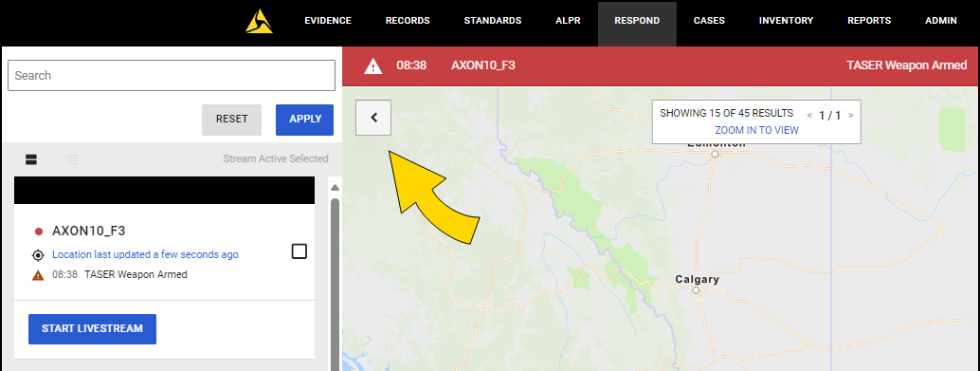Click the red status dot beside AXON10_F3

click(39, 232)
